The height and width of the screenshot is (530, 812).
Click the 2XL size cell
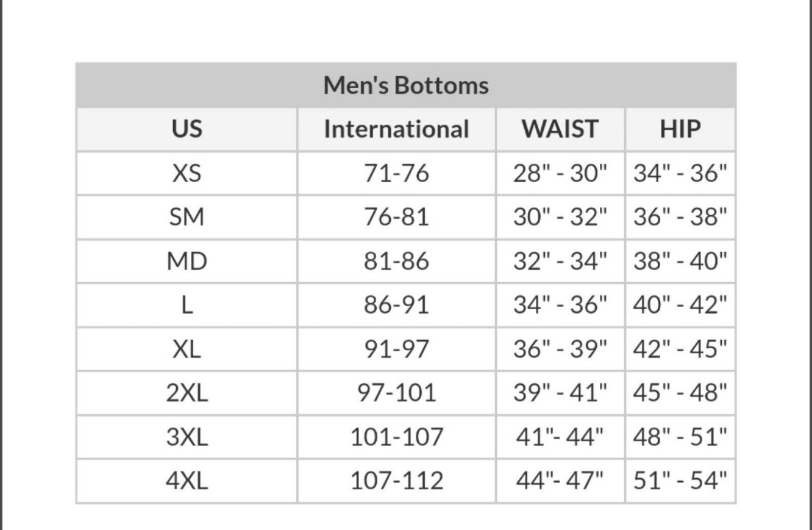point(187,393)
